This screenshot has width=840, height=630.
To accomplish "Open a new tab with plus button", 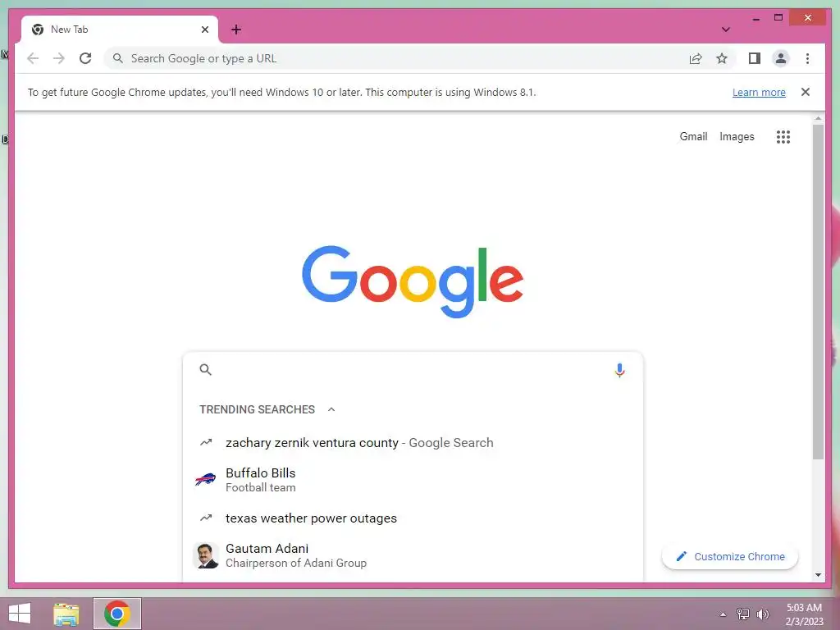I will [x=235, y=30].
